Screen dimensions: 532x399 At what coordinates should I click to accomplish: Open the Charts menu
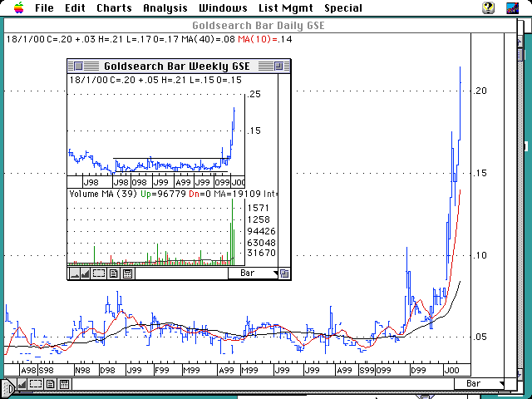(114, 7)
